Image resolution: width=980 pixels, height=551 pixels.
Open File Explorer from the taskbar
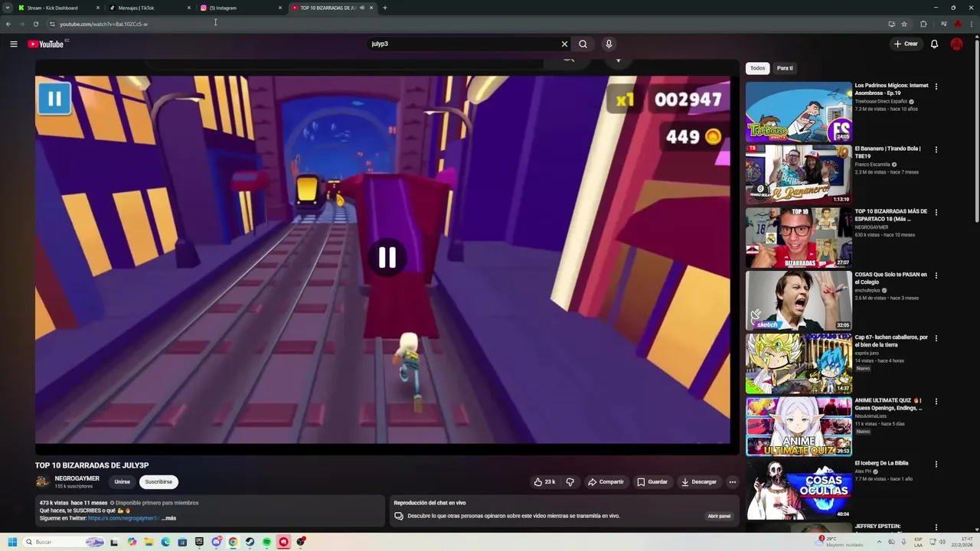pos(149,542)
